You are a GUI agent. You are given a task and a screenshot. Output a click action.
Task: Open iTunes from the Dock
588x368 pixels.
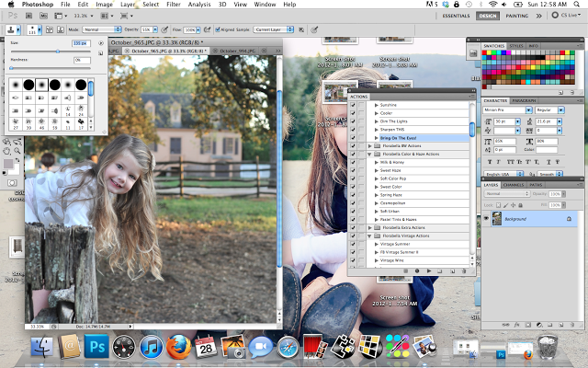point(151,347)
